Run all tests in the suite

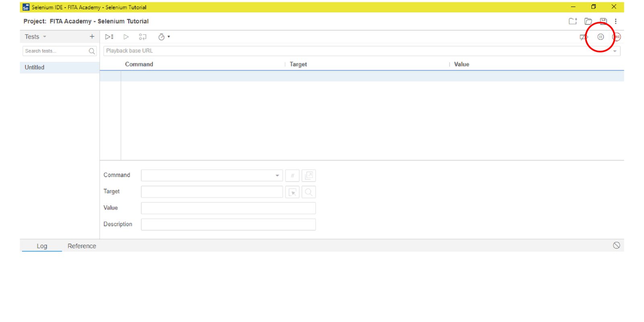point(109,37)
